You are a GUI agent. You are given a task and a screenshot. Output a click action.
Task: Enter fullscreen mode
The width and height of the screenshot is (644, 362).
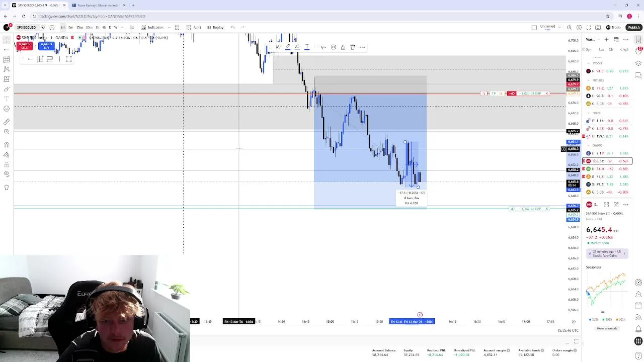click(589, 27)
